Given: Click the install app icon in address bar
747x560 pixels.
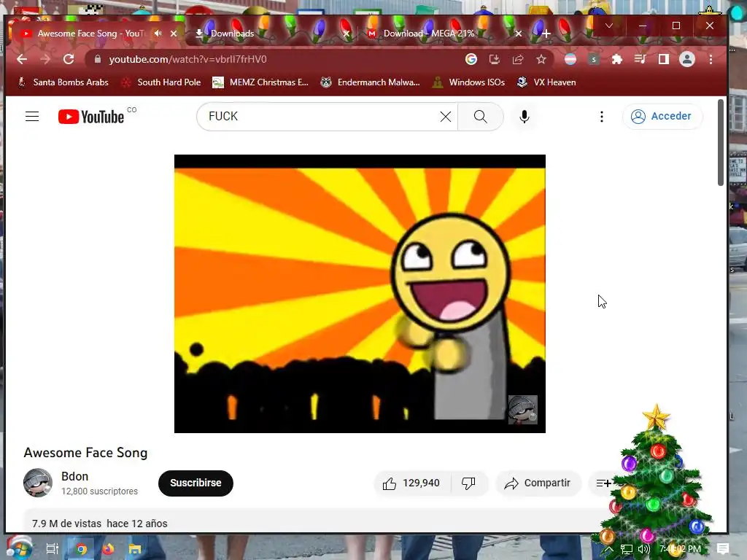Looking at the screenshot, I should [495, 59].
